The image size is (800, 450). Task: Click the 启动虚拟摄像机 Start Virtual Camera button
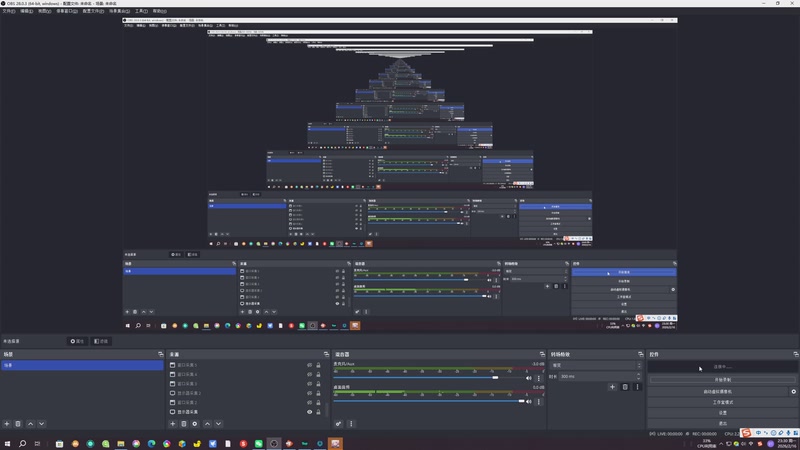coord(718,391)
